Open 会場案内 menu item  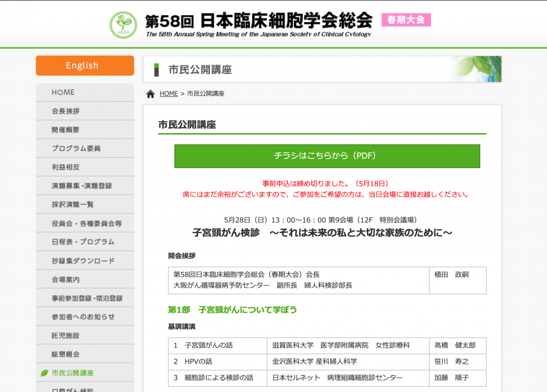pyautogui.click(x=85, y=279)
